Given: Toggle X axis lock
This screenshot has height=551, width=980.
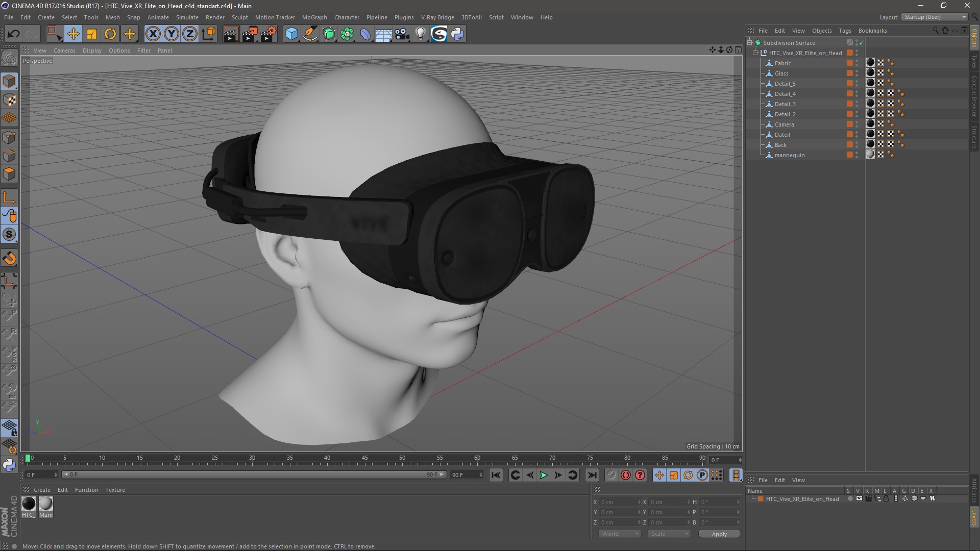Looking at the screenshot, I should click(153, 34).
